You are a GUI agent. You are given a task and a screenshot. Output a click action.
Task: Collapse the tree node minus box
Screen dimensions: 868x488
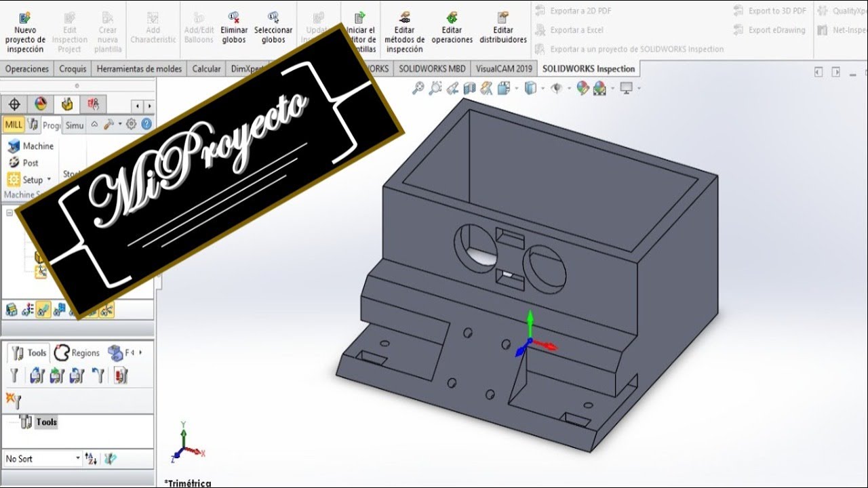tap(10, 213)
